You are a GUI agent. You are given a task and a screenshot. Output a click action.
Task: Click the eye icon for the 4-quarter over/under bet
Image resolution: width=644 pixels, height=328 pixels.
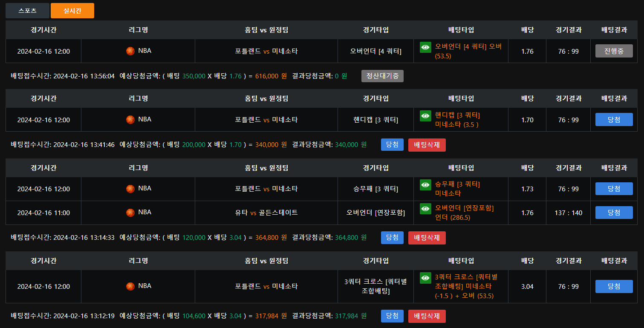425,47
